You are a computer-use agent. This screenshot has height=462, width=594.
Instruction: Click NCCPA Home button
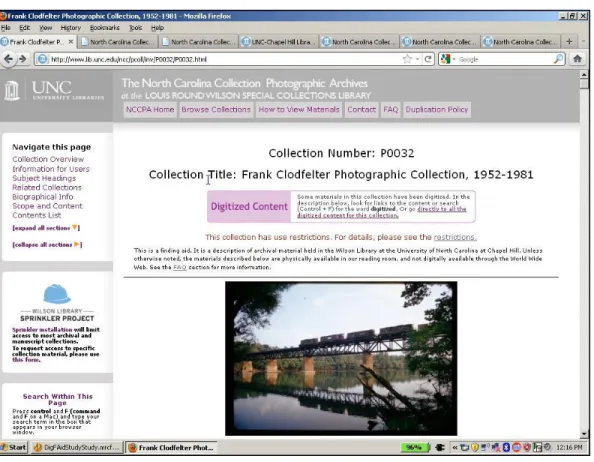[150, 109]
